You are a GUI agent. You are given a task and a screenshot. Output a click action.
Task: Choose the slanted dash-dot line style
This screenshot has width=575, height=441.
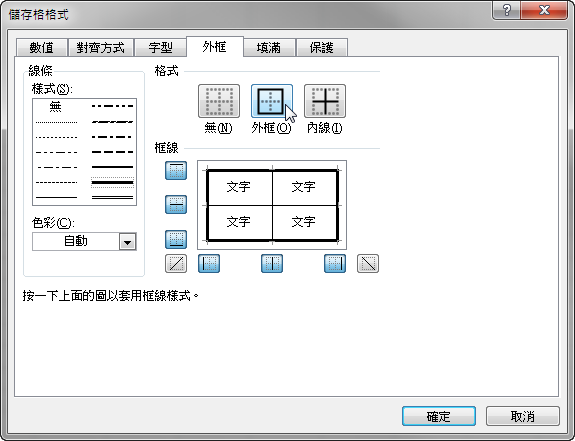tap(112, 121)
